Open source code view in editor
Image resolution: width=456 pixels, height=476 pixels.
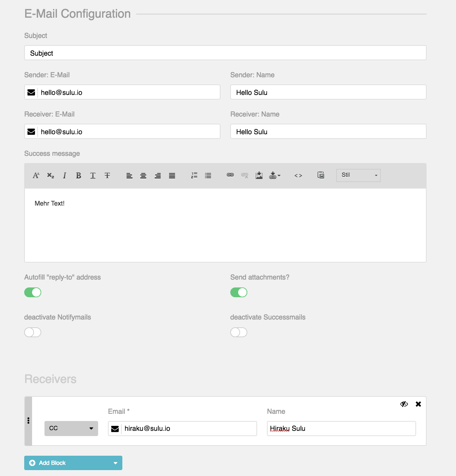pos(298,176)
